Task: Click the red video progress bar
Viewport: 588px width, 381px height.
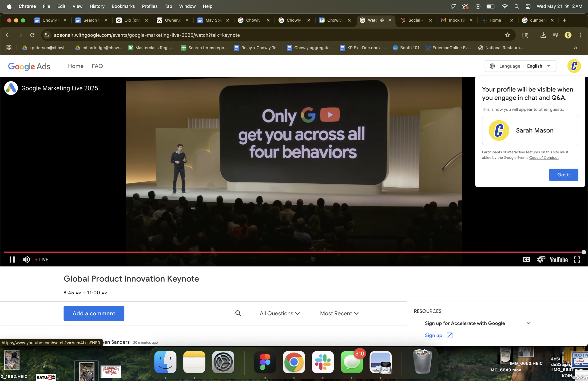Action: [x=294, y=252]
